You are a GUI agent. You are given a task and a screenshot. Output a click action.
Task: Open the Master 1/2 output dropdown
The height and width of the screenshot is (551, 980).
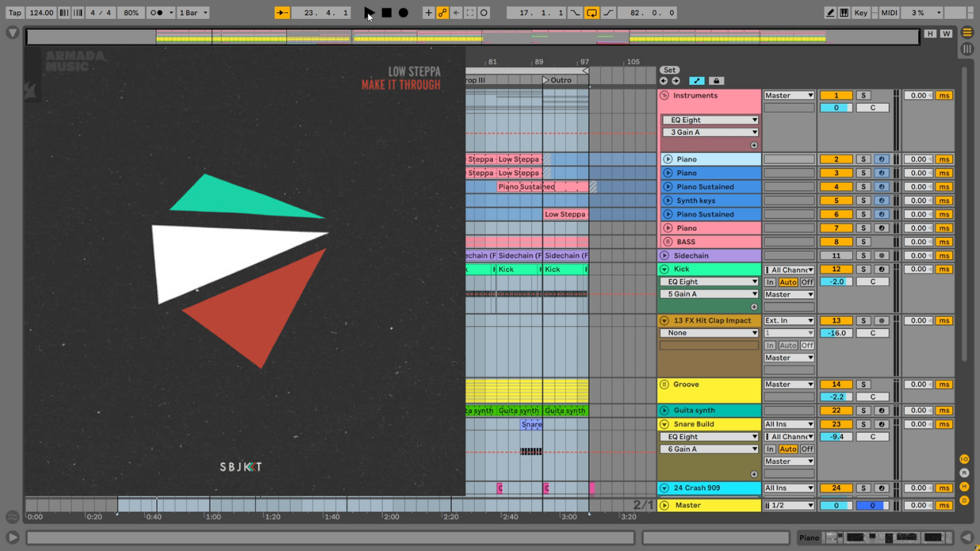789,505
